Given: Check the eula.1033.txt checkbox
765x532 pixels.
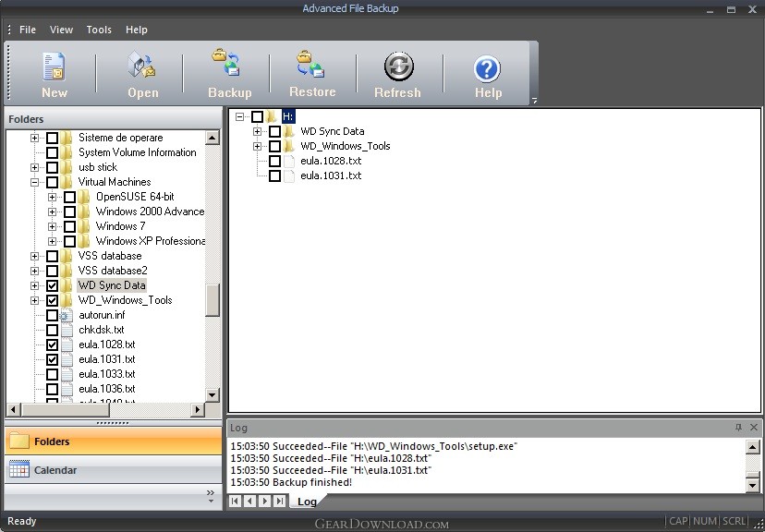Looking at the screenshot, I should [52, 374].
